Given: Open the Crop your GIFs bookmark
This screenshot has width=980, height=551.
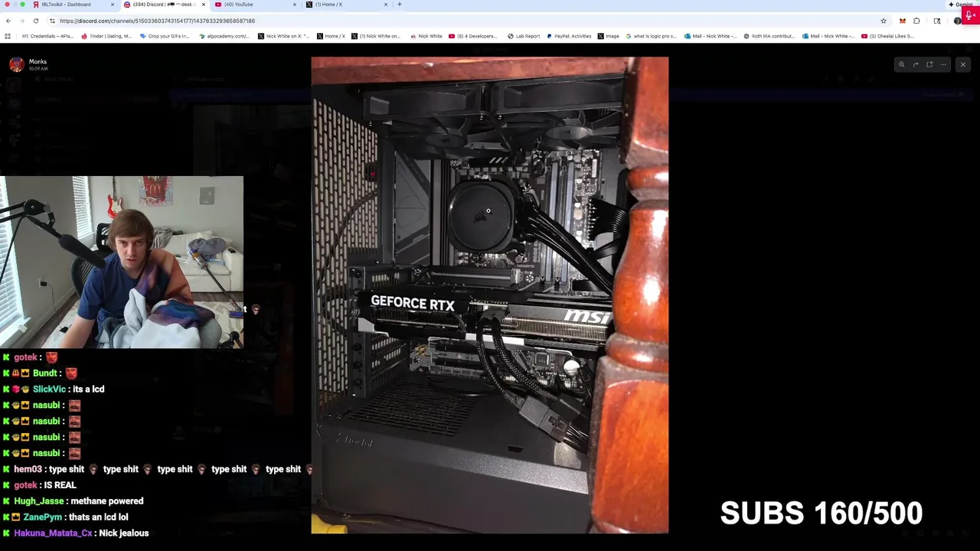Looking at the screenshot, I should pyautogui.click(x=165, y=36).
